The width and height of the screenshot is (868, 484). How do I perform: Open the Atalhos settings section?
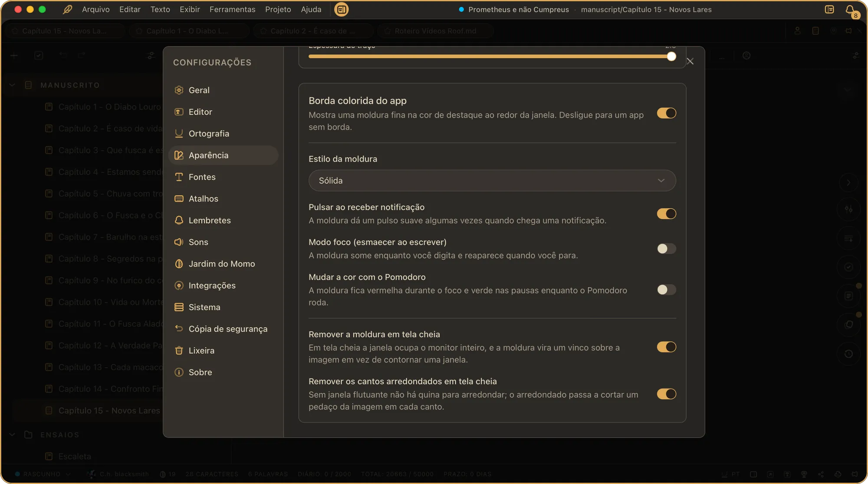coord(223,199)
